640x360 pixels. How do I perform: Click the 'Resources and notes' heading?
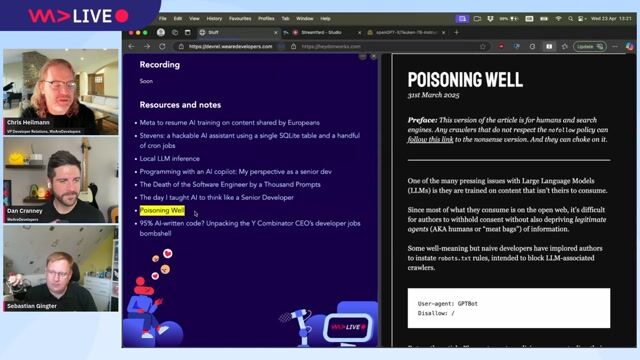tap(180, 105)
